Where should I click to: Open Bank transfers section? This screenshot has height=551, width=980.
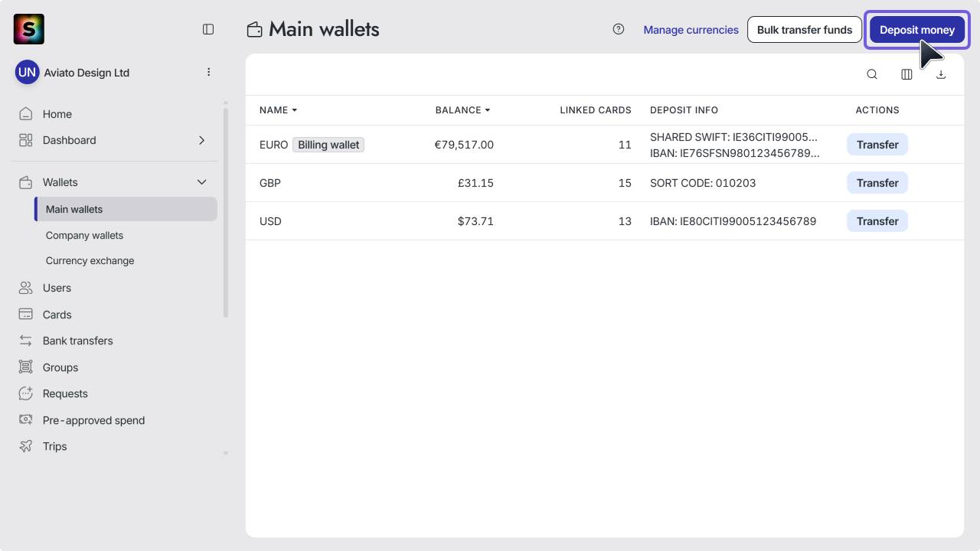tap(78, 341)
